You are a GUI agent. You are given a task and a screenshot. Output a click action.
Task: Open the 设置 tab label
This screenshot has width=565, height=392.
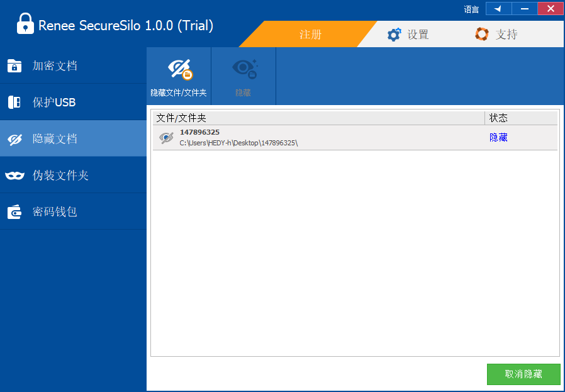point(418,35)
